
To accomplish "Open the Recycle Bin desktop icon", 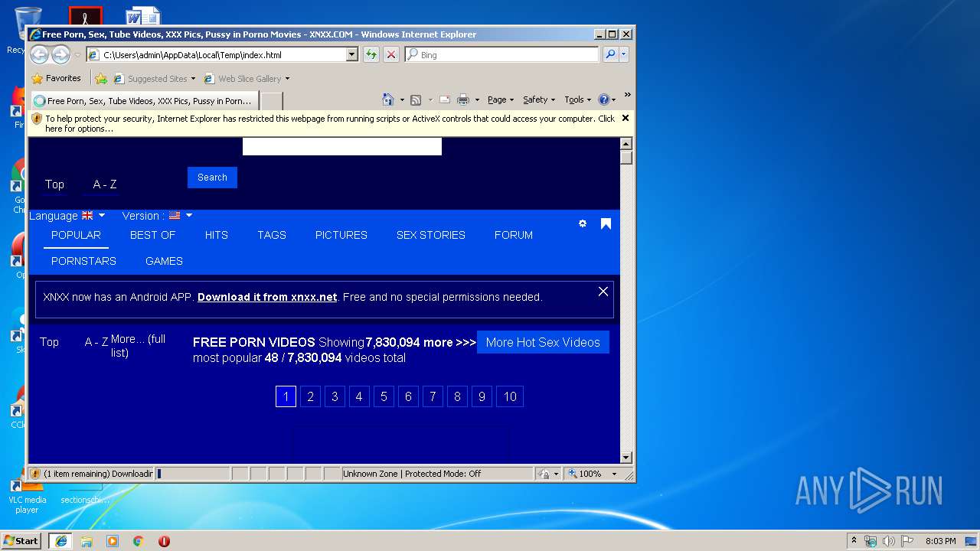I will point(26,31).
